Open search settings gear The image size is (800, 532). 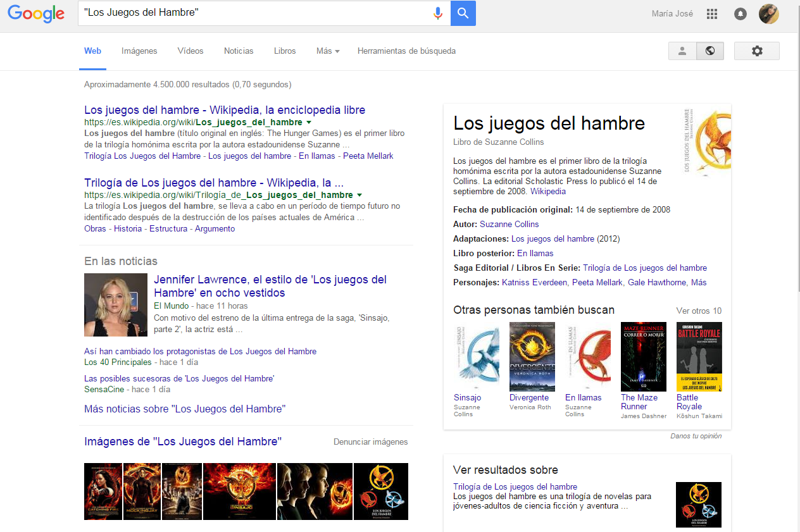pos(757,51)
